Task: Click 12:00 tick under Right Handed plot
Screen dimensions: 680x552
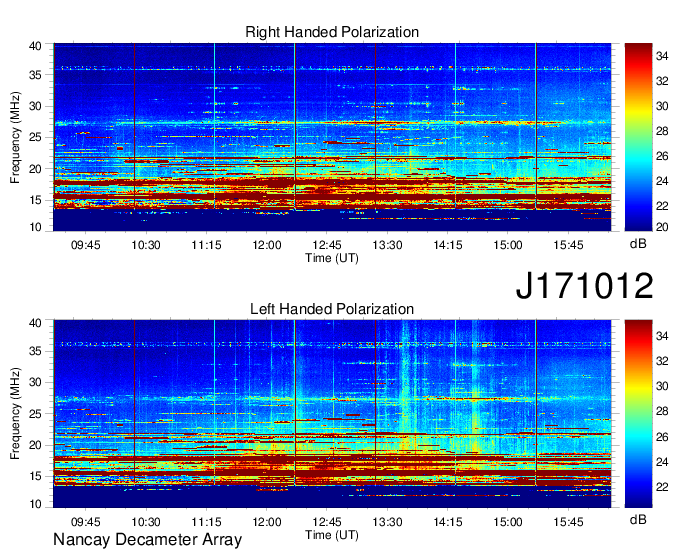Action: coord(267,245)
